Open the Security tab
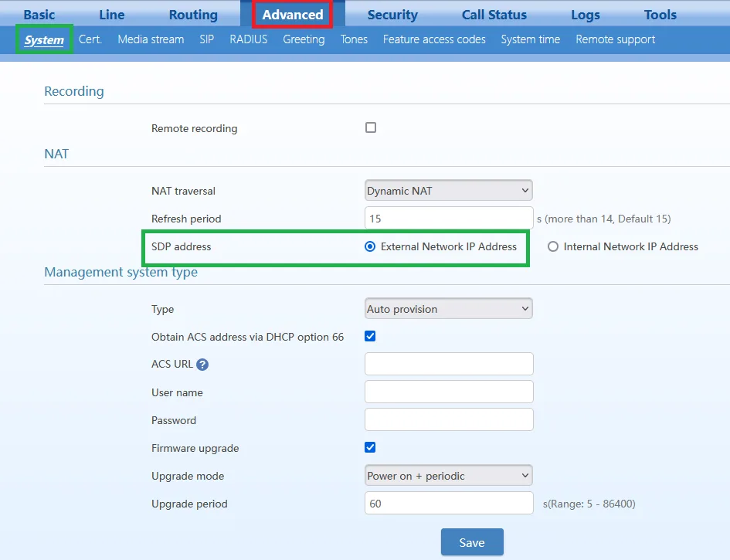Viewport: 730px width, 560px height. coord(392,15)
